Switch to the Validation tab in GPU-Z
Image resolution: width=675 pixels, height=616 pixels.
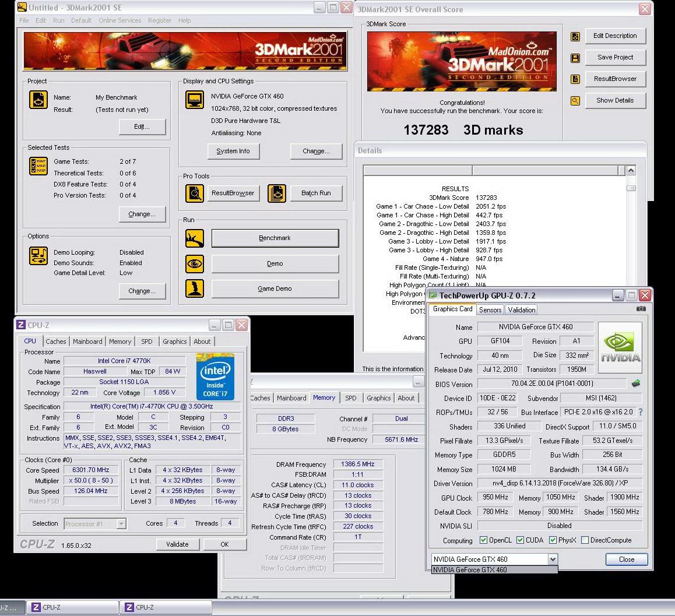tap(521, 310)
